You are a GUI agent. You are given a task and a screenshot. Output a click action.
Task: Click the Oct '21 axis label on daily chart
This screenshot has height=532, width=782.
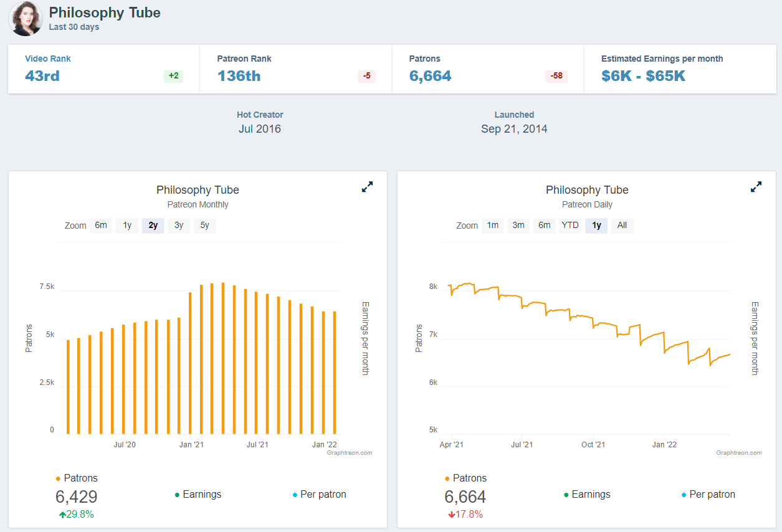[593, 445]
